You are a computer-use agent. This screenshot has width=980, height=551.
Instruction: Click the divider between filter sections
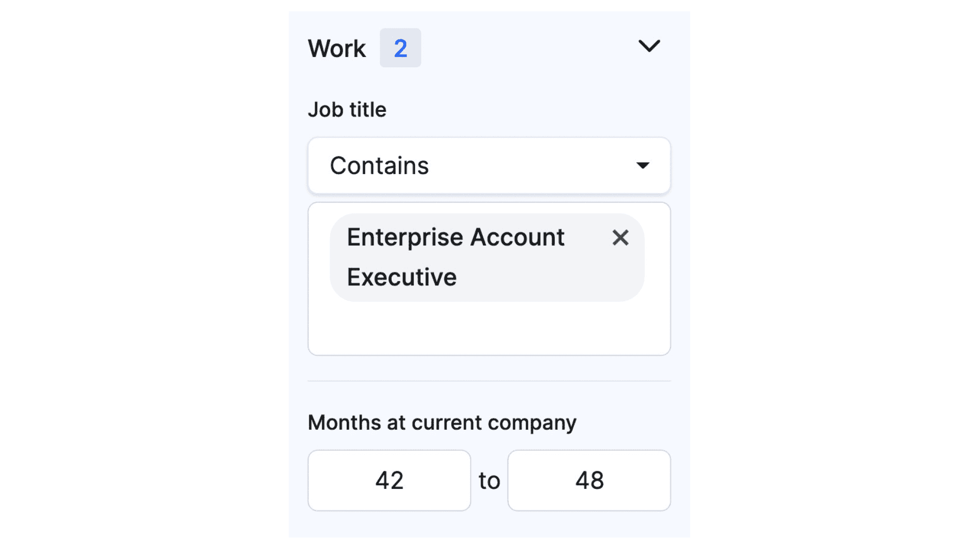[488, 381]
